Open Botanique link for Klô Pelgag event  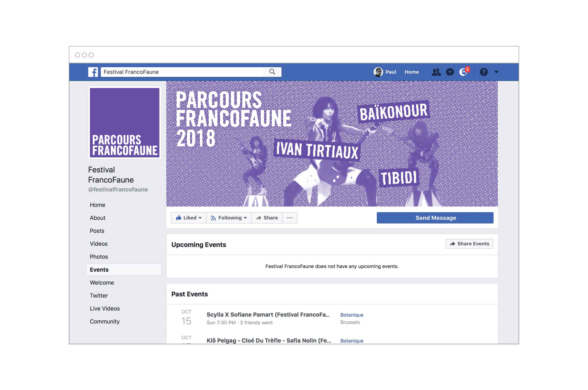click(352, 341)
